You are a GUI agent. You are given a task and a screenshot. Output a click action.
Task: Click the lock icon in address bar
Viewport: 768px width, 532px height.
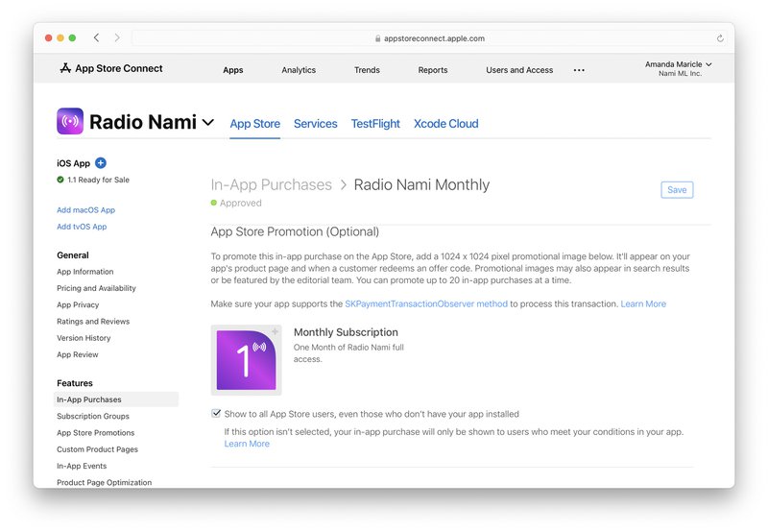[x=377, y=38]
